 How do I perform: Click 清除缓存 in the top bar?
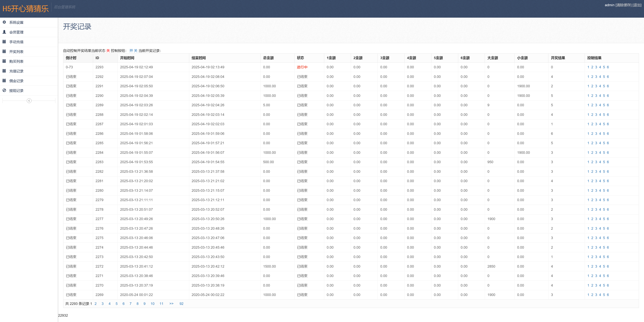point(623,5)
